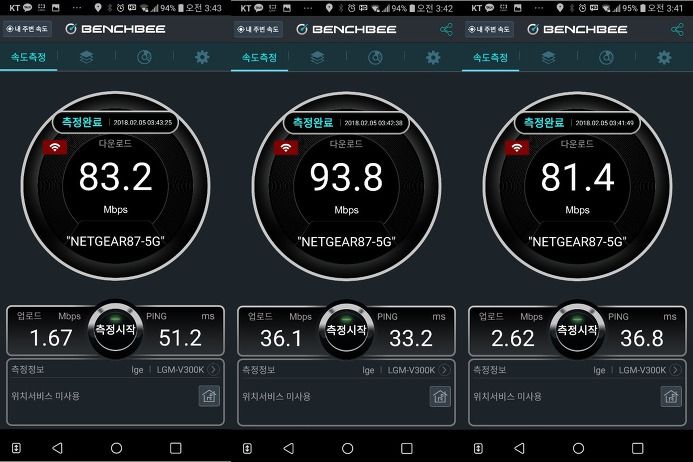Tap the 측정완료 label above 83.2 Mbps

[x=82, y=122]
